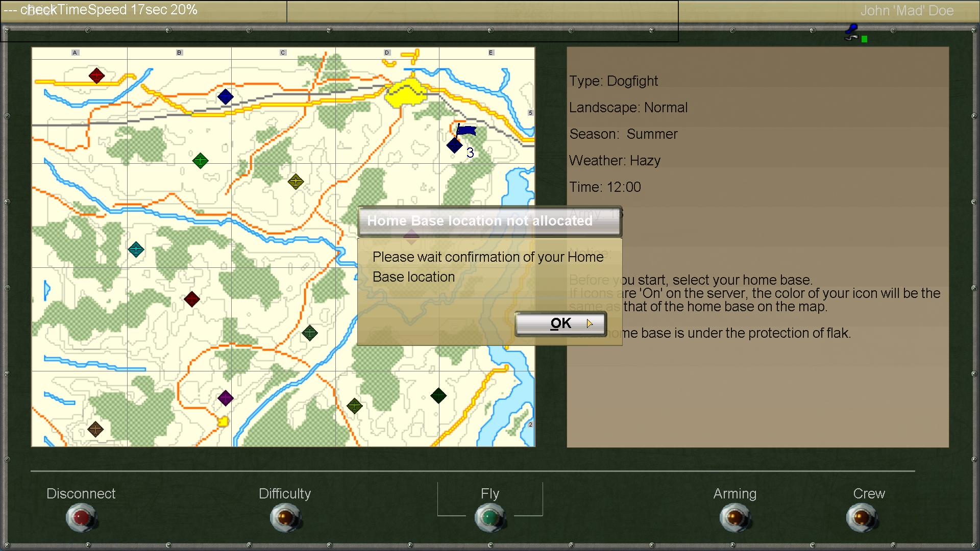Select the blue base icon in column B
The image size is (980, 551).
(225, 96)
